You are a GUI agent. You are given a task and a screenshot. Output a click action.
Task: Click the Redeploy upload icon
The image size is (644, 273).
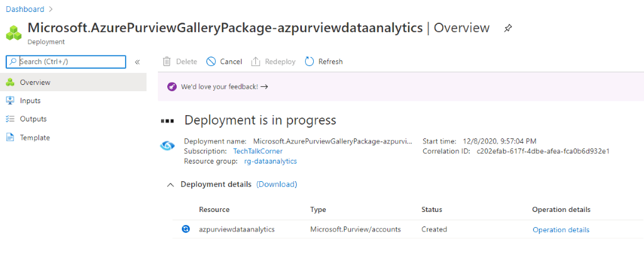tap(256, 62)
